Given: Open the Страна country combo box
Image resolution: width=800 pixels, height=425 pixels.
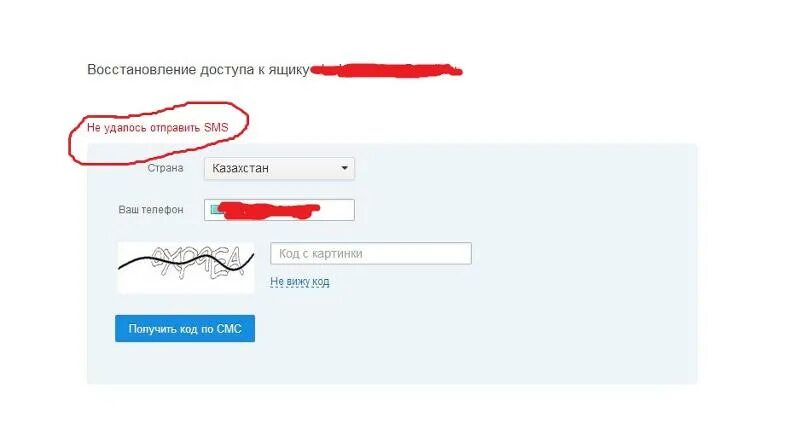Looking at the screenshot, I should pos(279,168).
